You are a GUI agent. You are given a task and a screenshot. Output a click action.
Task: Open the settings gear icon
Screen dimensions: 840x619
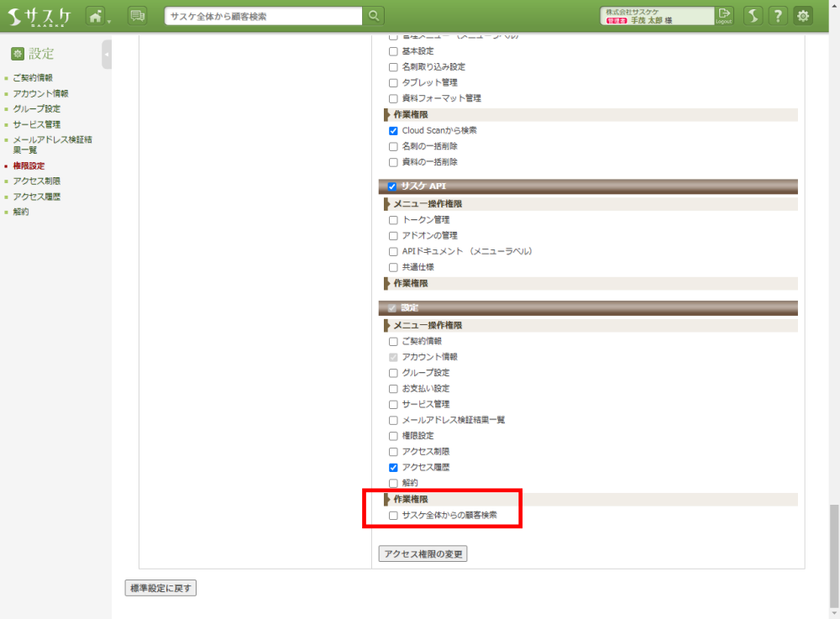[803, 16]
